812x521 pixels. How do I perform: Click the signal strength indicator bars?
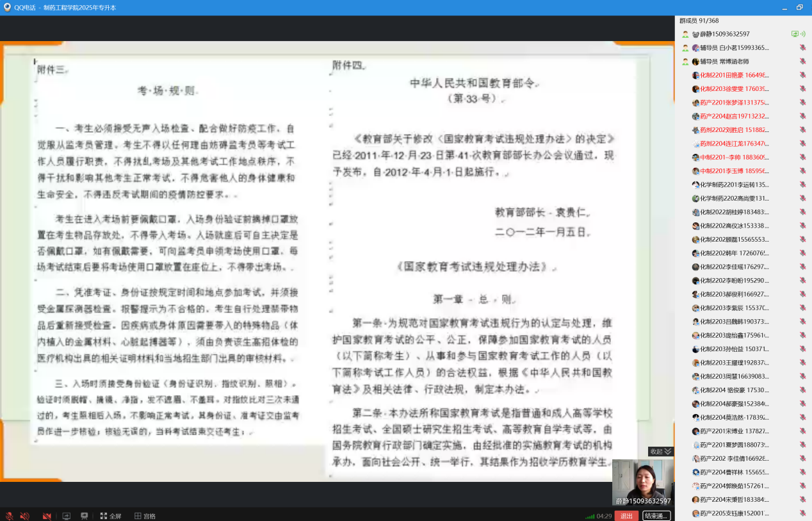[589, 517]
